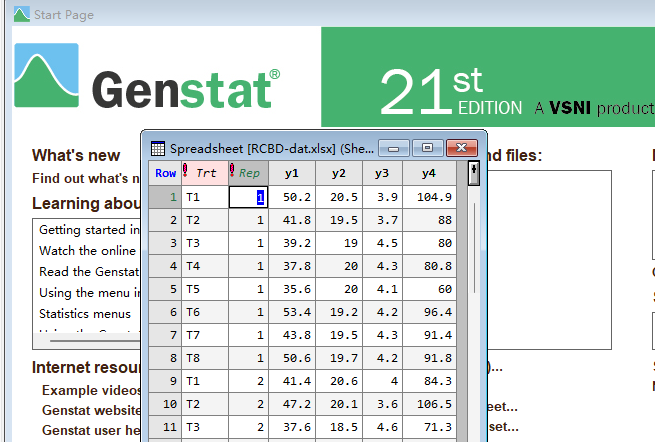Select the y2 column header

point(339,173)
